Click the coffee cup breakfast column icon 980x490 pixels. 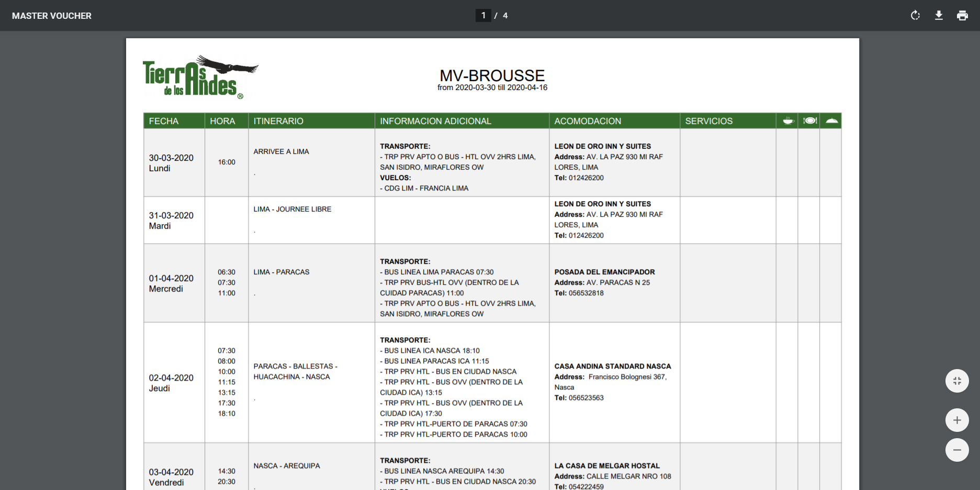[788, 121]
